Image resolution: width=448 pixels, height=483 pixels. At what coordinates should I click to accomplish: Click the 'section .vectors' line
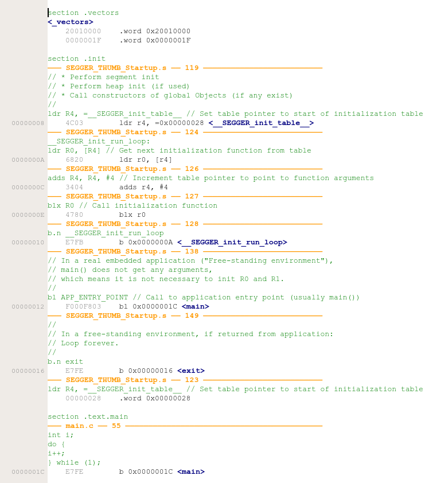83,13
